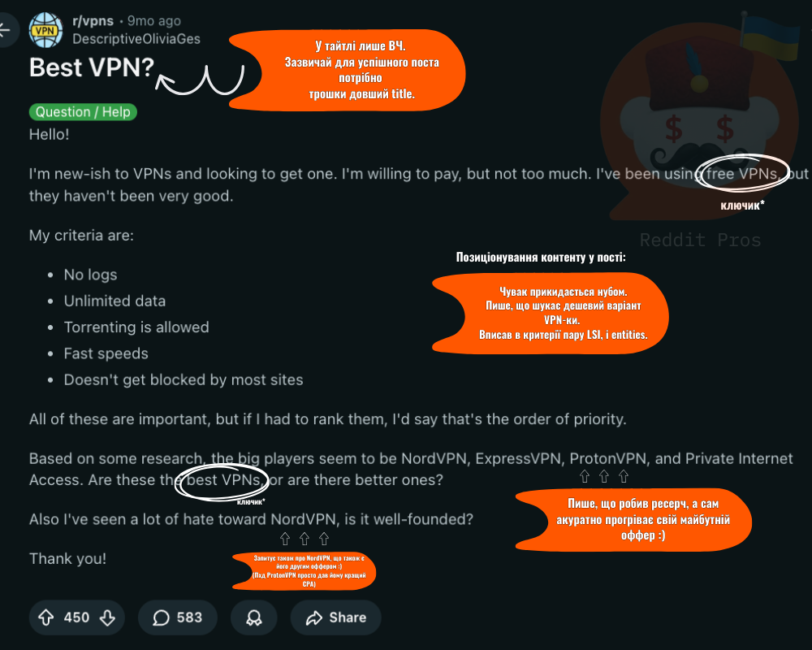812x650 pixels.
Task: Downvote the Best VPN post
Action: (107, 617)
